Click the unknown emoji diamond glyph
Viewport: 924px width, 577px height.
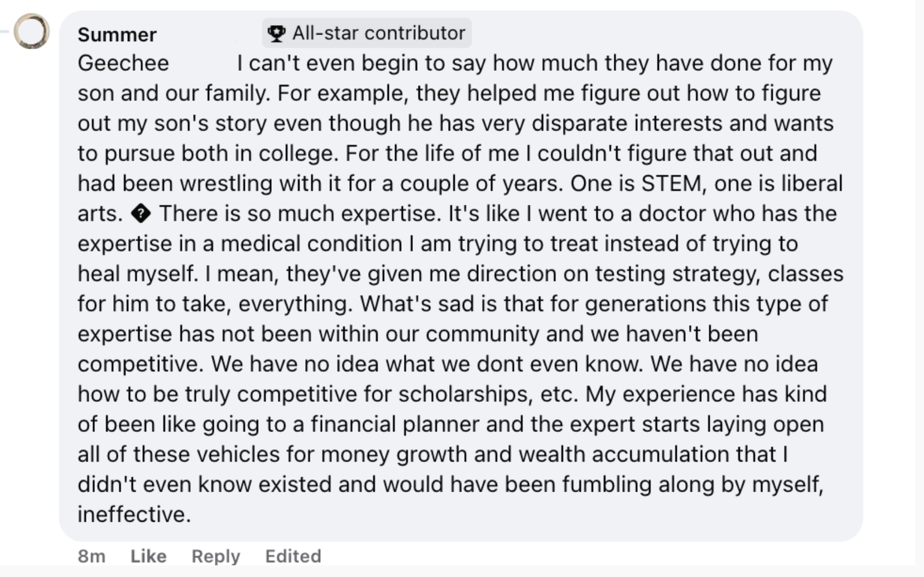(141, 214)
